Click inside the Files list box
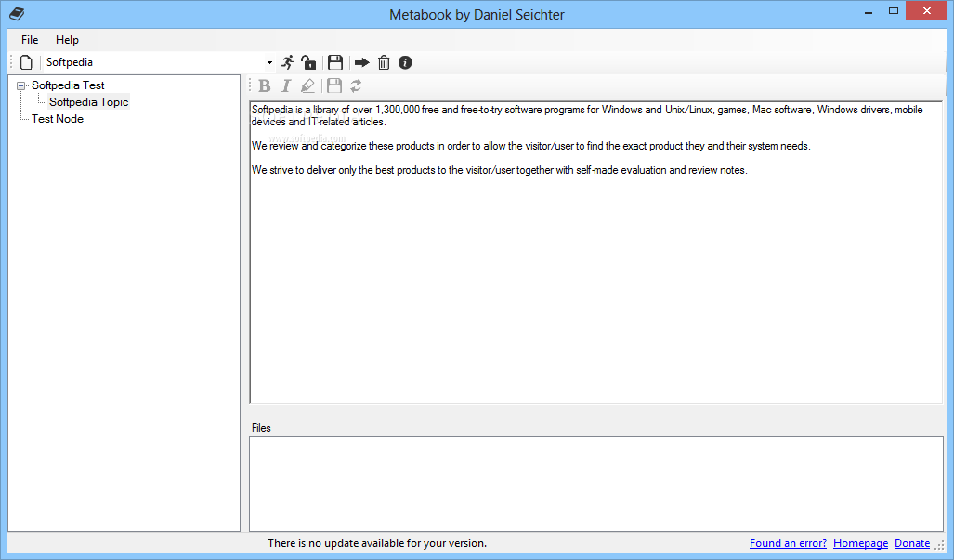 (596, 484)
